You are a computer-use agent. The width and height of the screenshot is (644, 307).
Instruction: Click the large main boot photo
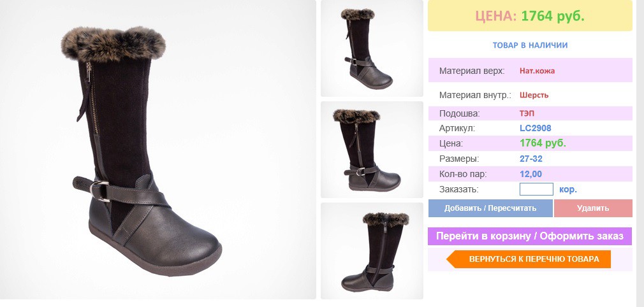[x=157, y=150]
